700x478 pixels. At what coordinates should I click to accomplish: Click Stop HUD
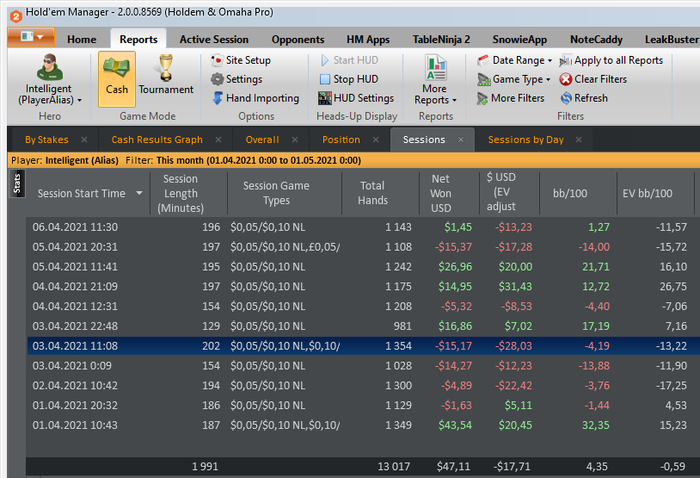pos(349,79)
